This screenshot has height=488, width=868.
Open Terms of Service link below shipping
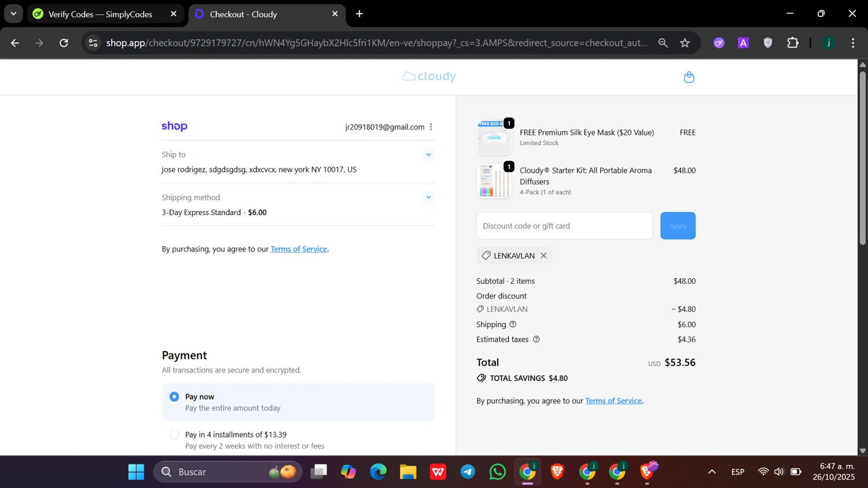click(299, 249)
